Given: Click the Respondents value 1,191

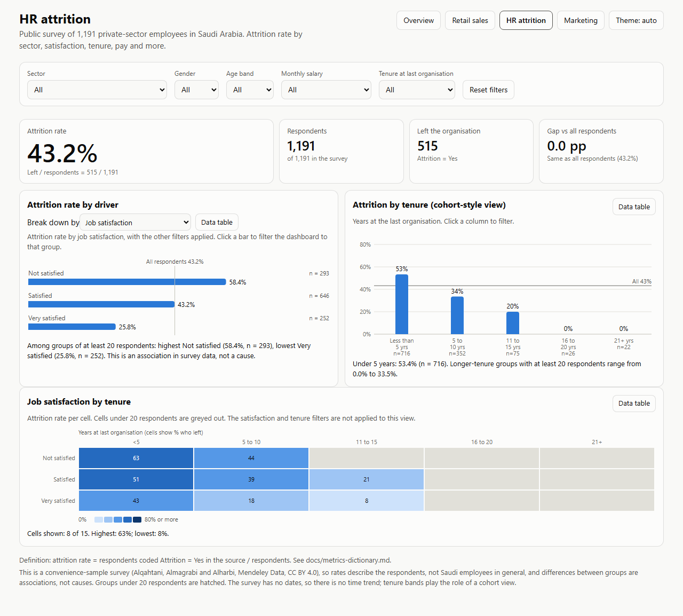Looking at the screenshot, I should tap(301, 146).
